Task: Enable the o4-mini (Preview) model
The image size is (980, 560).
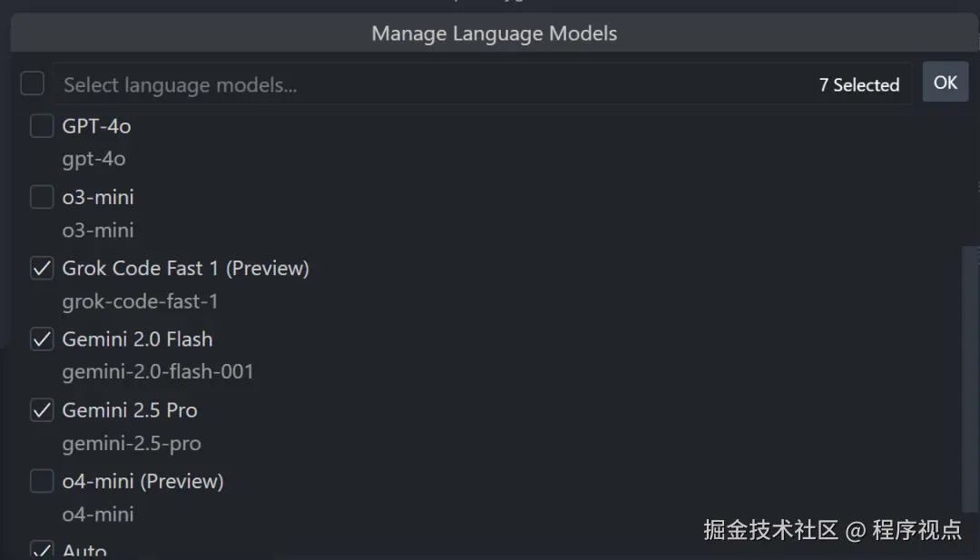Action: (41, 481)
